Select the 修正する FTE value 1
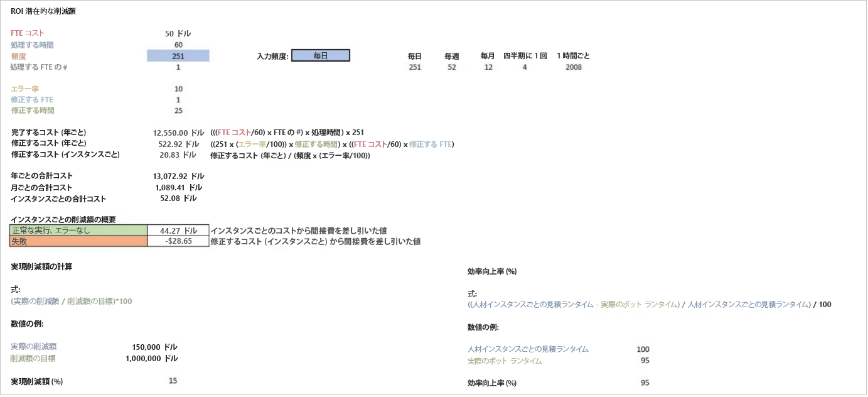The height and width of the screenshot is (397, 868). (x=178, y=100)
